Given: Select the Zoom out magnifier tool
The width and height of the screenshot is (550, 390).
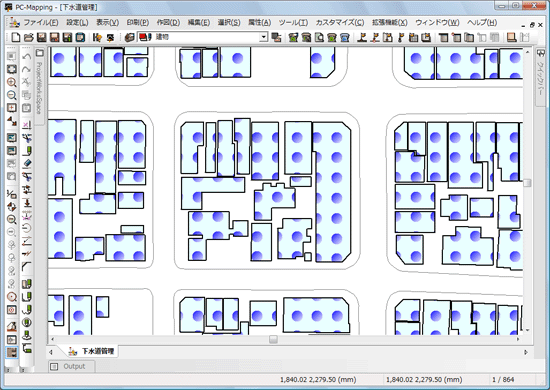Looking at the screenshot, I should [12, 95].
